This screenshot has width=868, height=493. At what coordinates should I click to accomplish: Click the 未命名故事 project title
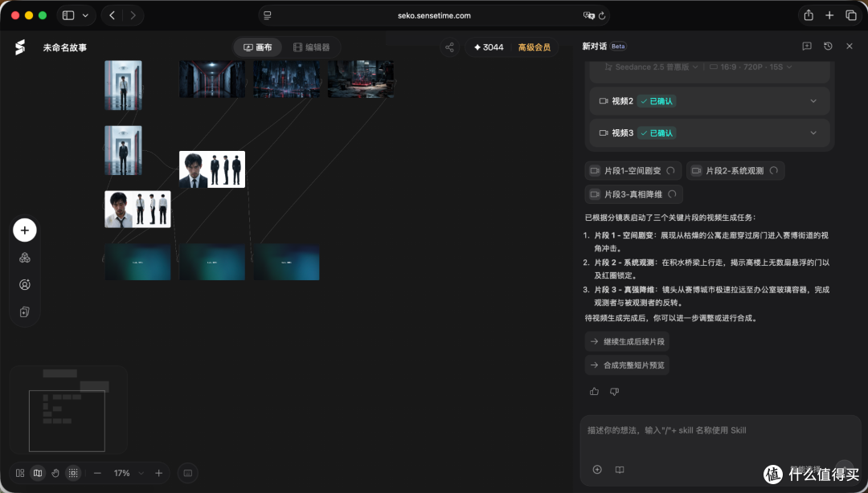tap(65, 47)
